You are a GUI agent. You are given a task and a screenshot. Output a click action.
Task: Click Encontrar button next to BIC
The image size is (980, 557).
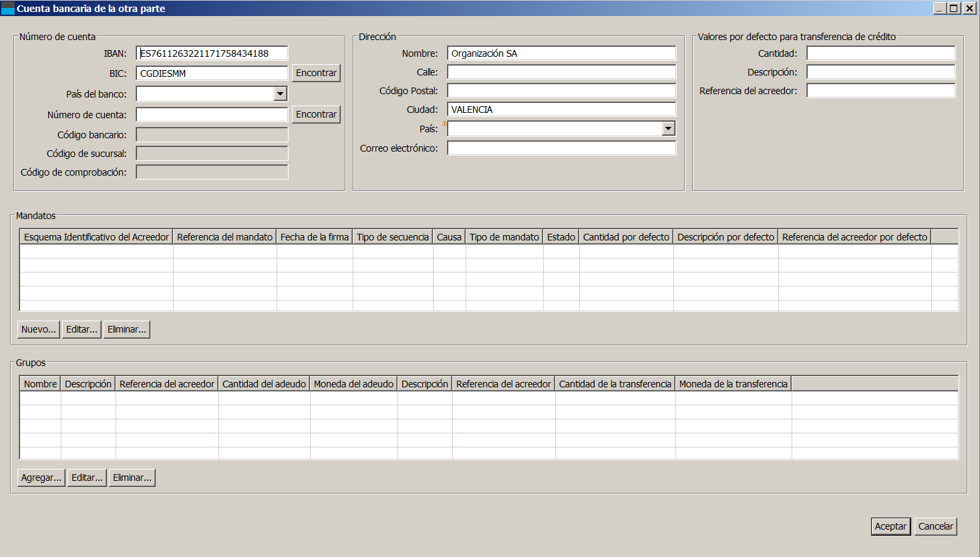coord(316,73)
